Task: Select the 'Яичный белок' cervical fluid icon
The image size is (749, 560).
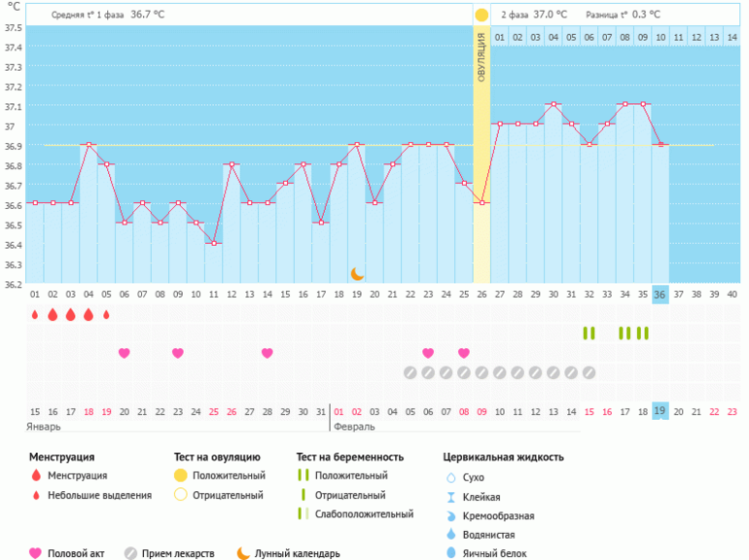Action: [x=450, y=553]
